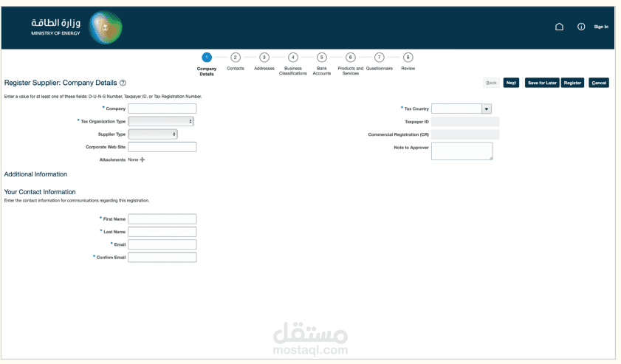Viewport: 621px width, 364px height.
Task: Click into the Company input field
Action: 162,109
